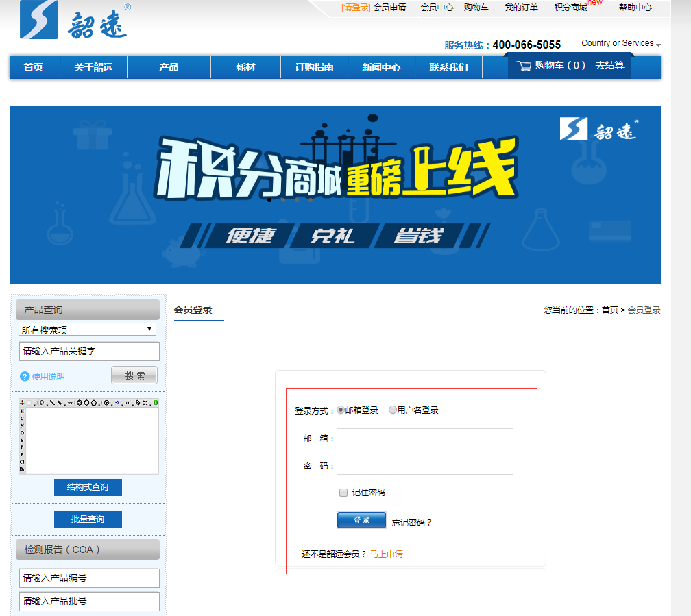Select the thin single bond tool
691x616 pixels.
(52, 402)
